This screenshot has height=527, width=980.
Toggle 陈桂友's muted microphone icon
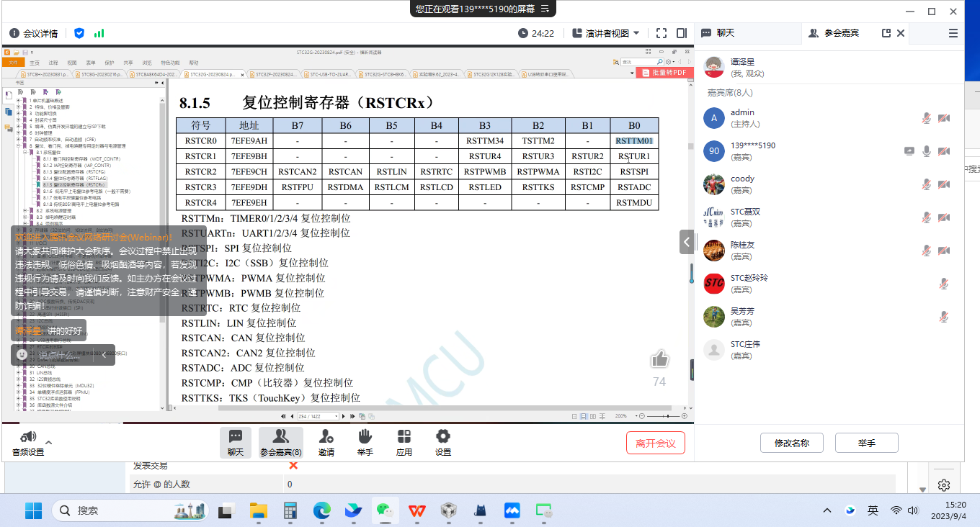tap(927, 251)
